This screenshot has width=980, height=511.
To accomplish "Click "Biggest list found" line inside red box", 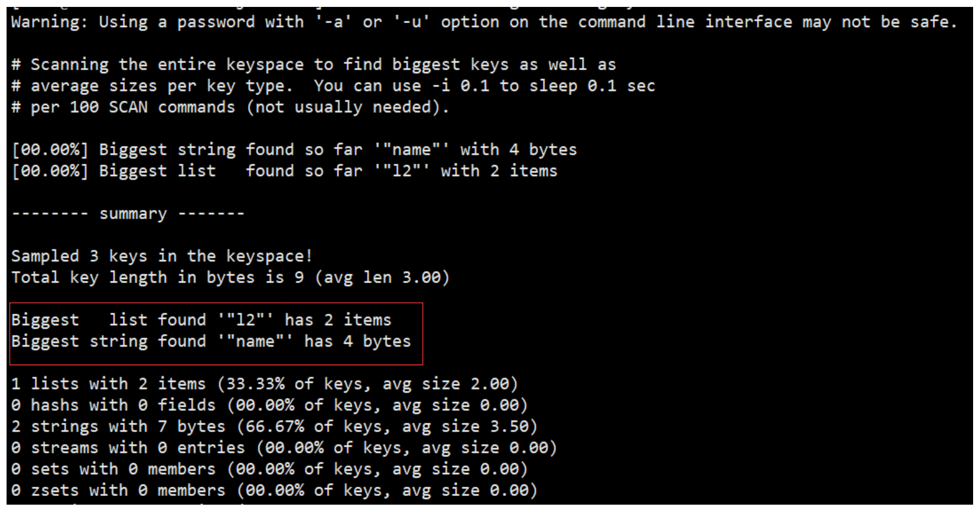I will click(x=201, y=320).
